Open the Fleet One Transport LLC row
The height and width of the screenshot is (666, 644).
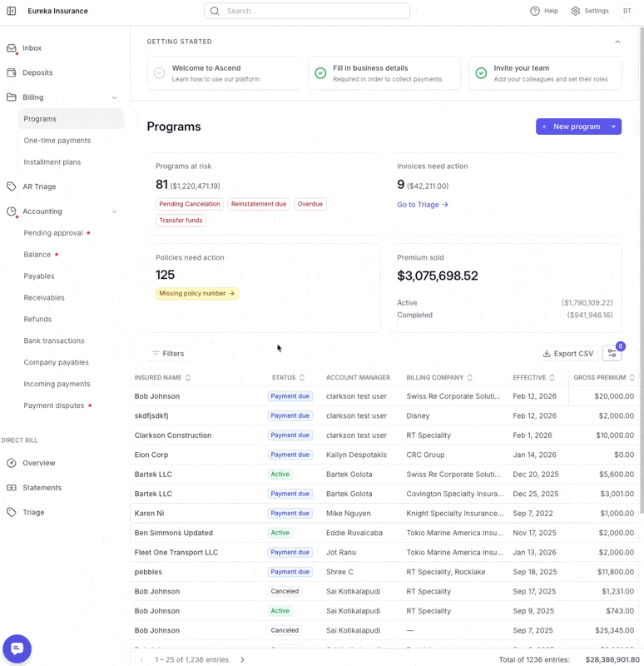(384, 553)
